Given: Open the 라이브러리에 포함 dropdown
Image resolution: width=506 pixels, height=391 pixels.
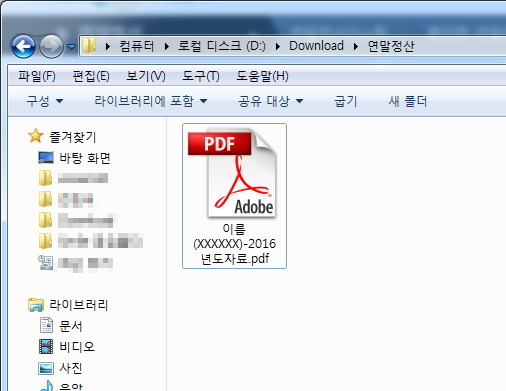Looking at the screenshot, I should 151,101.
